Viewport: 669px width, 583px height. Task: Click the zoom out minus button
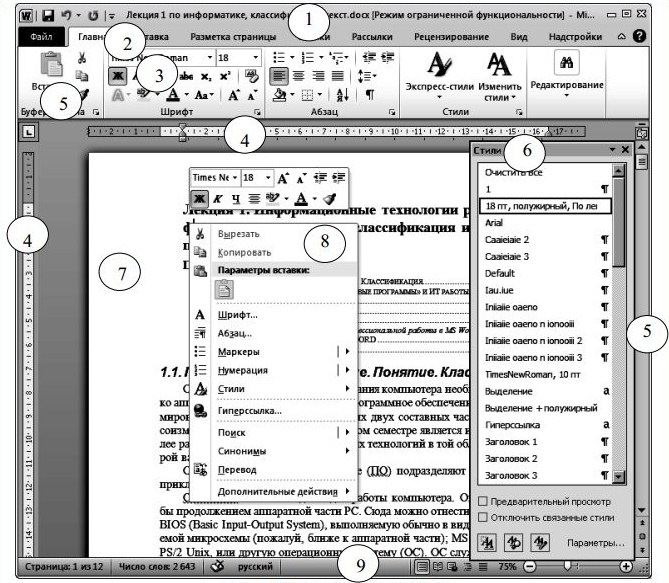coord(529,566)
